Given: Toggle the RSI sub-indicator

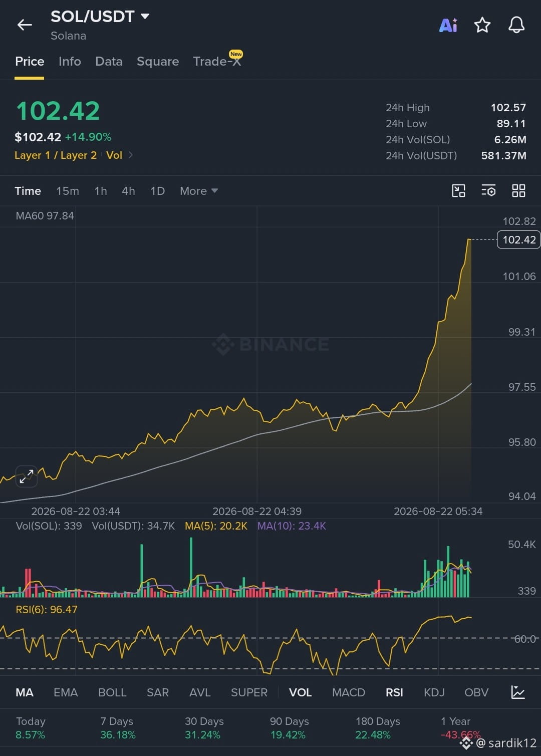Looking at the screenshot, I should pyautogui.click(x=394, y=692).
